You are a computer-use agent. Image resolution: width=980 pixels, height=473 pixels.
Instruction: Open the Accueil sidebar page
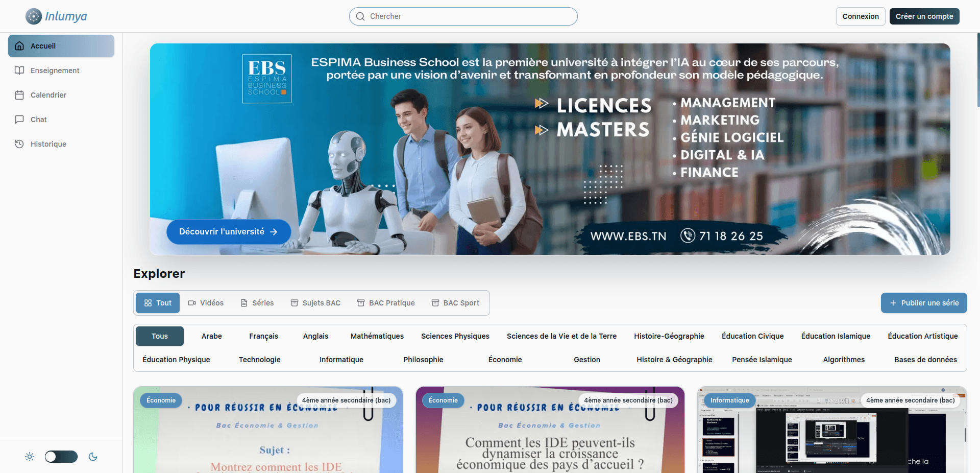61,46
